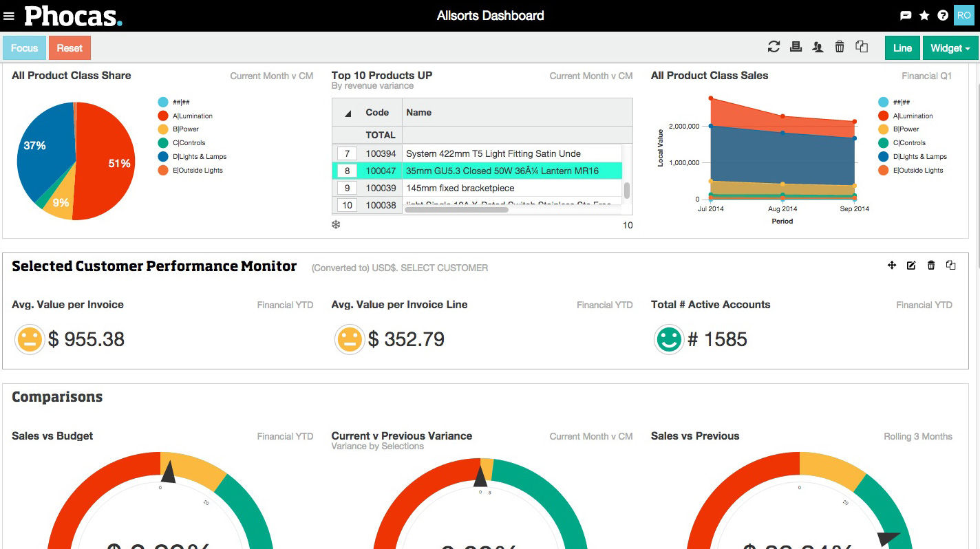Click the move arrows icon on Performance Monitor

coord(892,266)
